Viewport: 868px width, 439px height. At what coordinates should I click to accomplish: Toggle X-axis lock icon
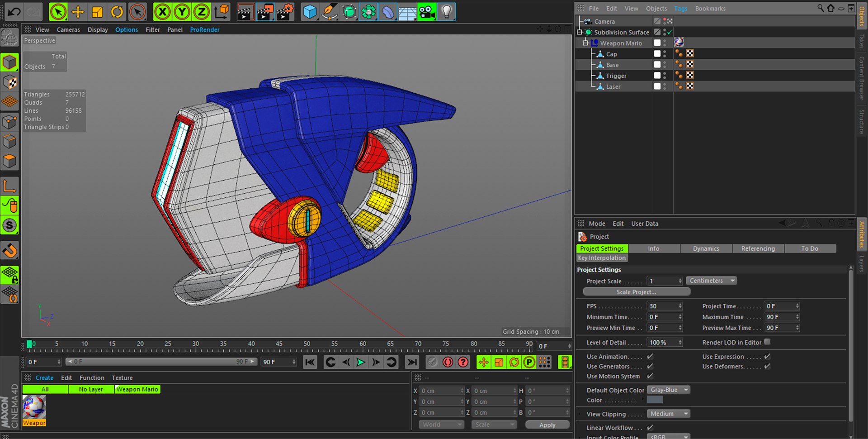[x=162, y=12]
